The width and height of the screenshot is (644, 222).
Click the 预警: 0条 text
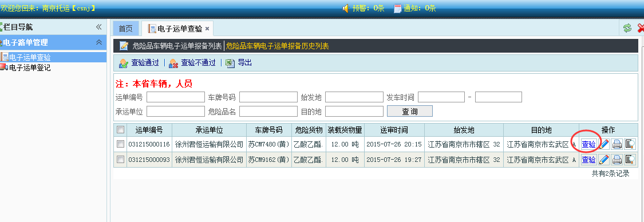pyautogui.click(x=369, y=8)
